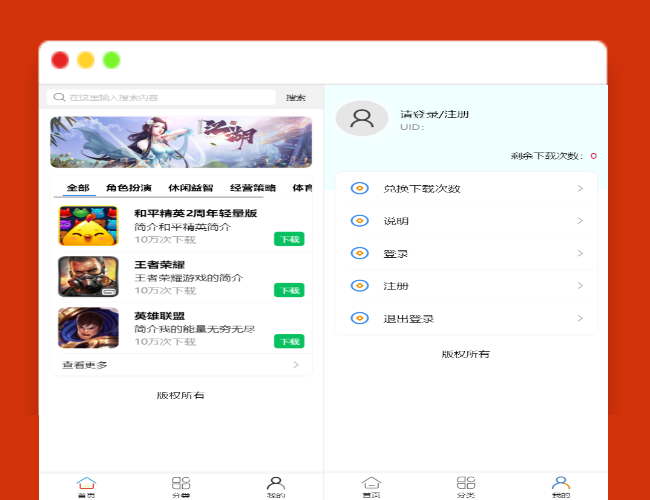The width and height of the screenshot is (650, 500).
Task: Select the 经营策略 category tab
Action: [253, 188]
